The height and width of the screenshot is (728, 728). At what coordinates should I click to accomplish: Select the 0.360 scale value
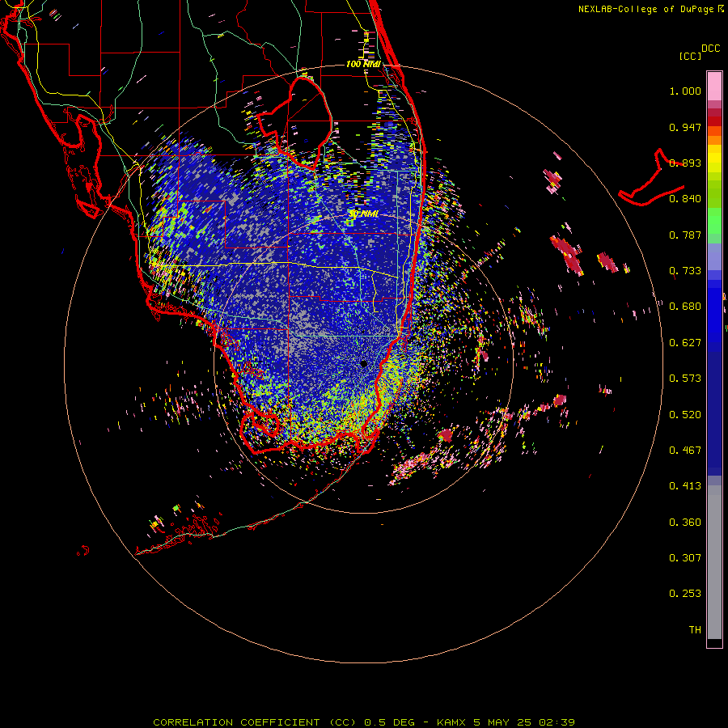pyautogui.click(x=685, y=523)
